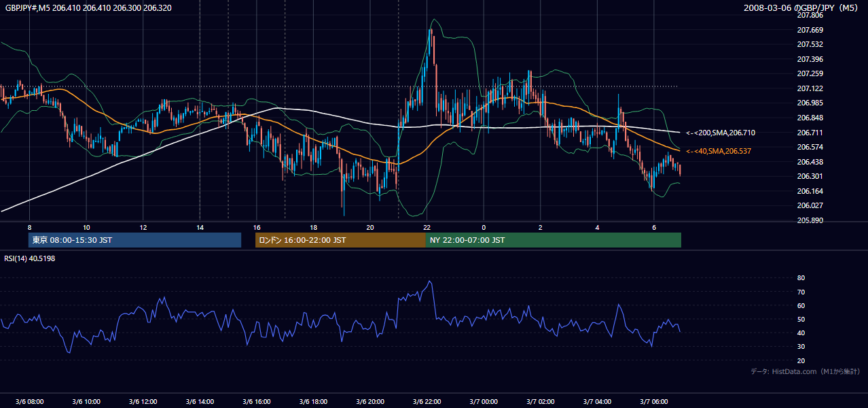Screen dimensions: 868x408
Task: Click hour tick 12 under price chart
Action: tap(143, 227)
